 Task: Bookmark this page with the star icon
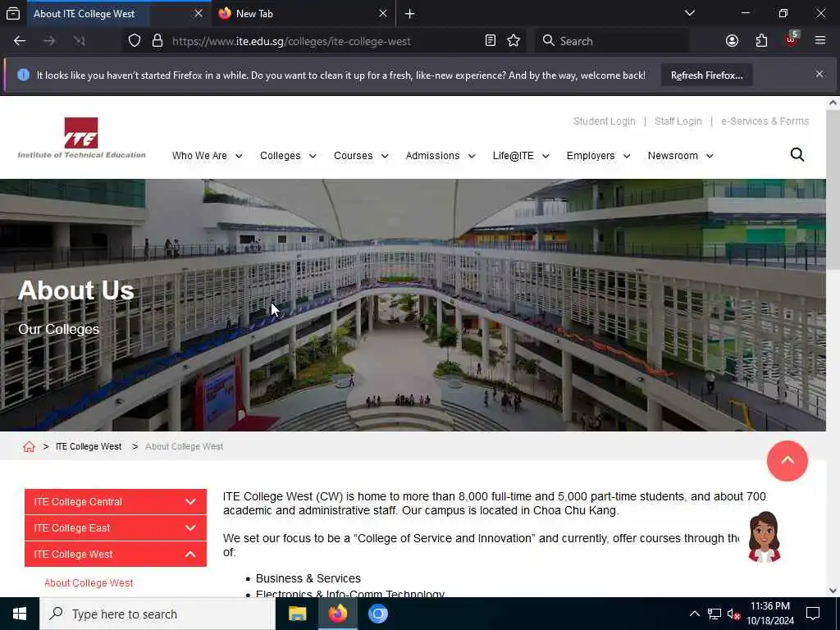[514, 41]
